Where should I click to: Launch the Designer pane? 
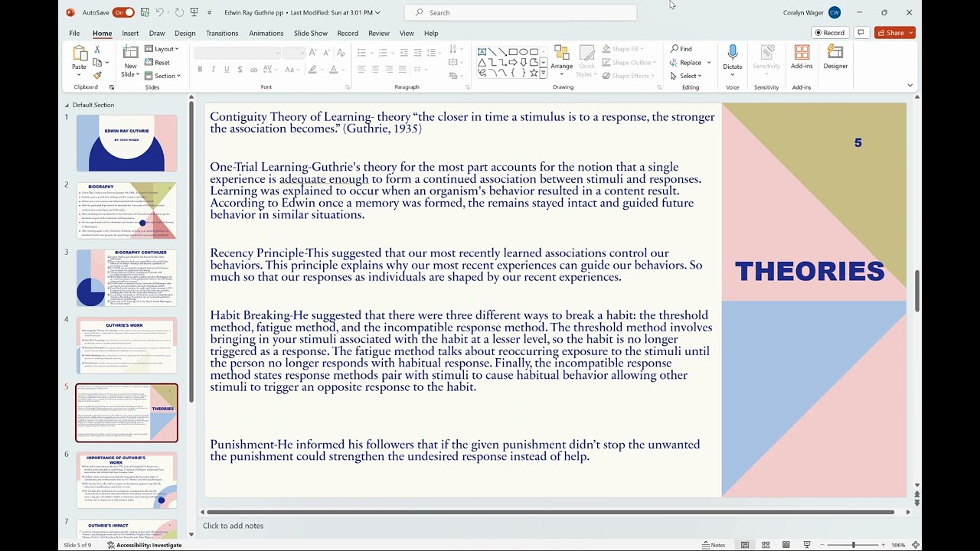coord(835,57)
